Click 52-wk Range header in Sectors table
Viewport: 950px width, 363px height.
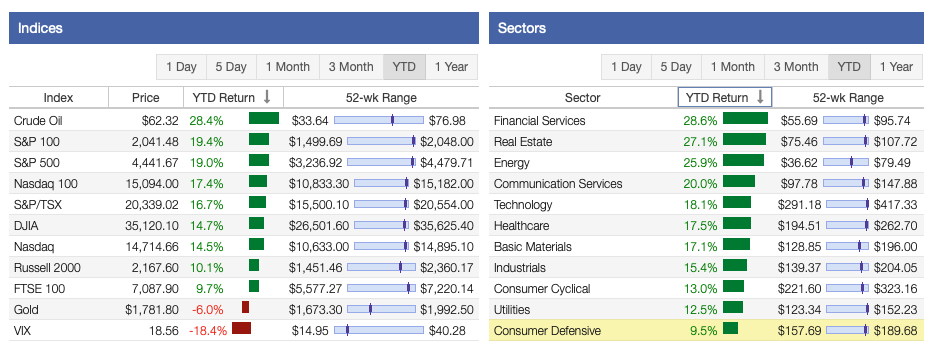point(848,98)
